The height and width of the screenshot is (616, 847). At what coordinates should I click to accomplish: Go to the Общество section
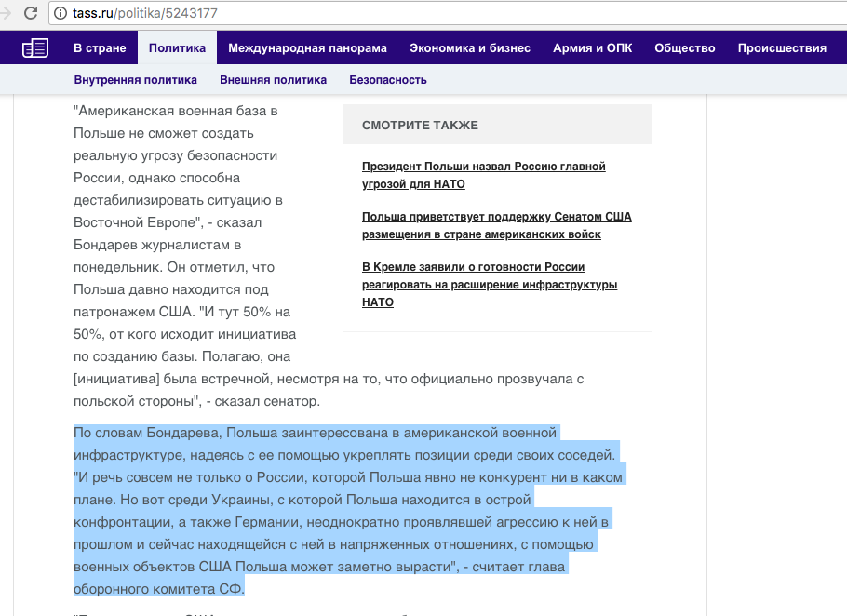tap(684, 47)
